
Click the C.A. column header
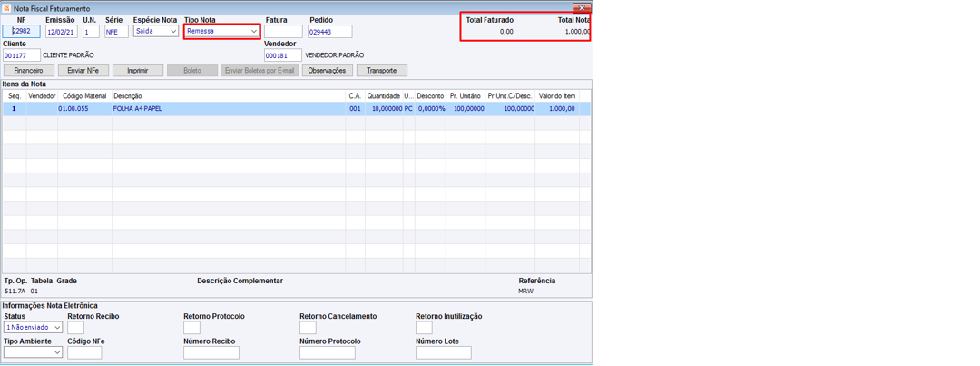click(356, 96)
